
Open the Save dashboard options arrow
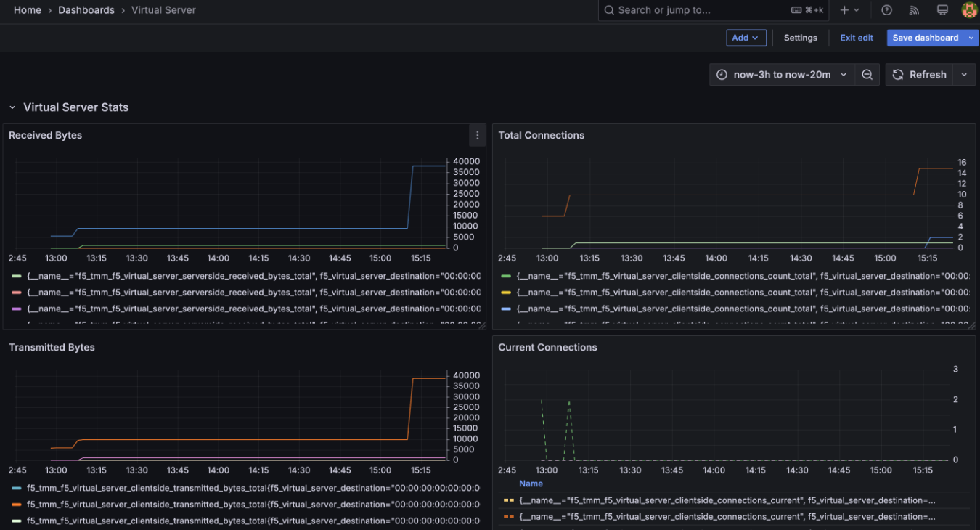pyautogui.click(x=972, y=38)
